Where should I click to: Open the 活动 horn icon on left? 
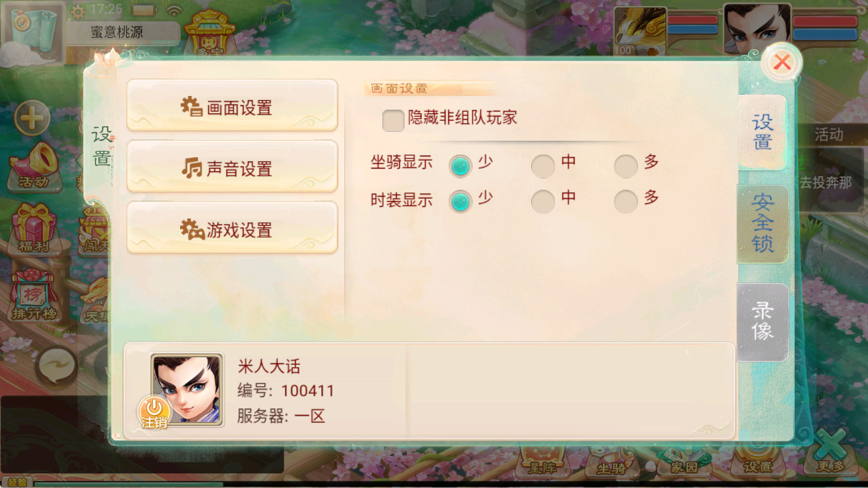click(35, 167)
